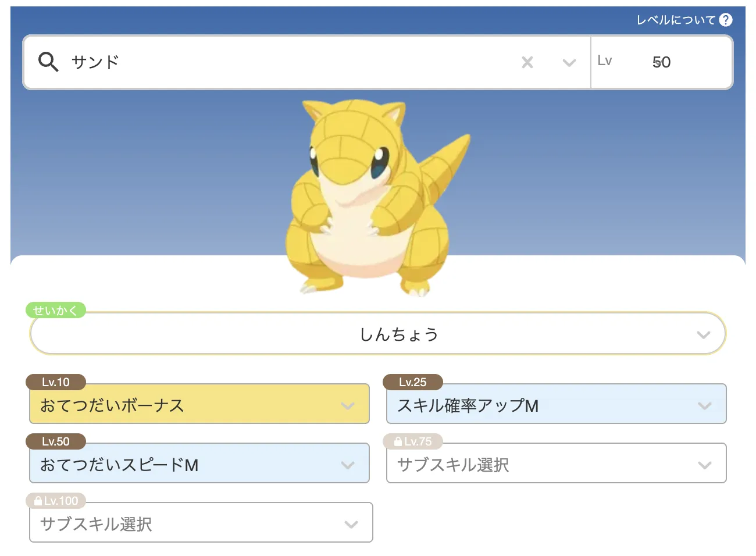
Task: Click the lock icon on Lv.100 badge
Action: (38, 501)
